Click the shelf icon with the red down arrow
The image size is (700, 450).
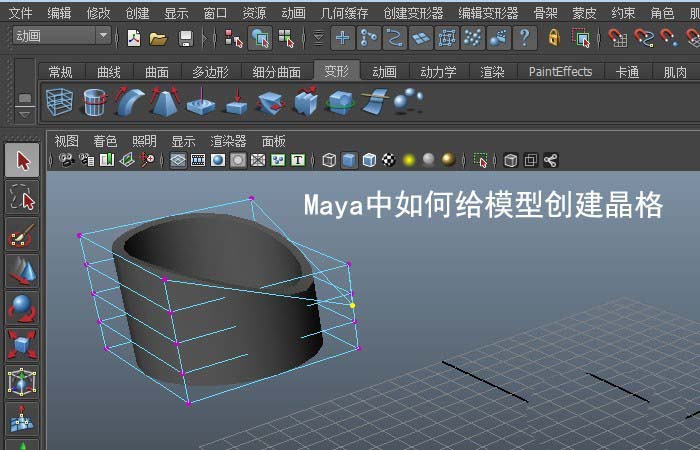236,102
